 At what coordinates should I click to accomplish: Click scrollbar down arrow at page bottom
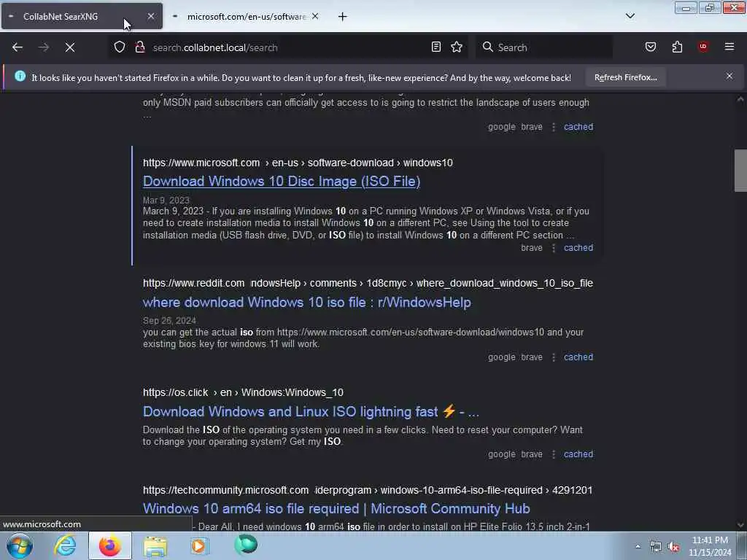tap(740, 525)
